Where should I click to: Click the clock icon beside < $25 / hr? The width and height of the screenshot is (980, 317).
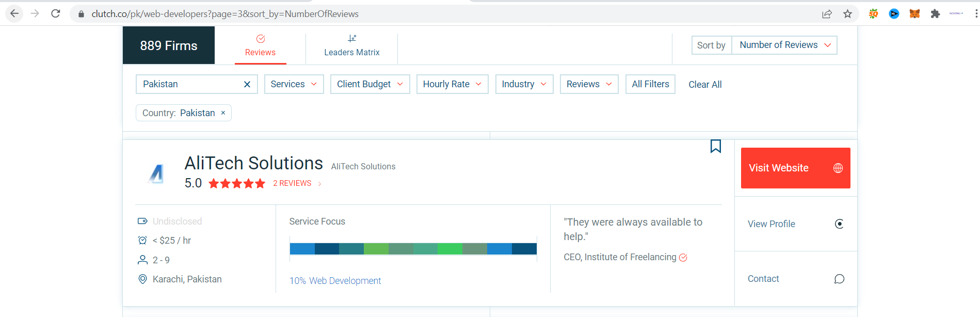coord(142,240)
